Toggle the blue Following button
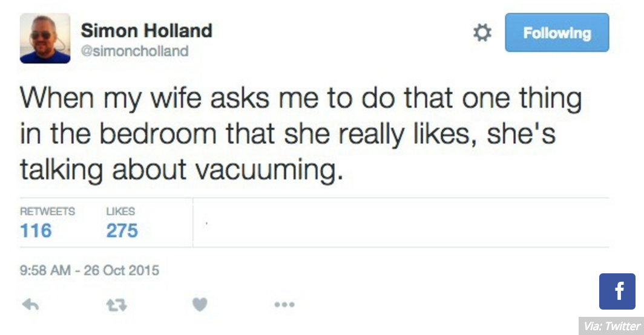644x335 pixels. (557, 33)
